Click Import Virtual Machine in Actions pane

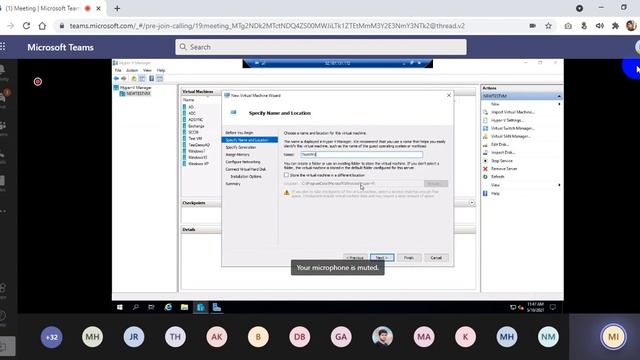click(x=513, y=112)
